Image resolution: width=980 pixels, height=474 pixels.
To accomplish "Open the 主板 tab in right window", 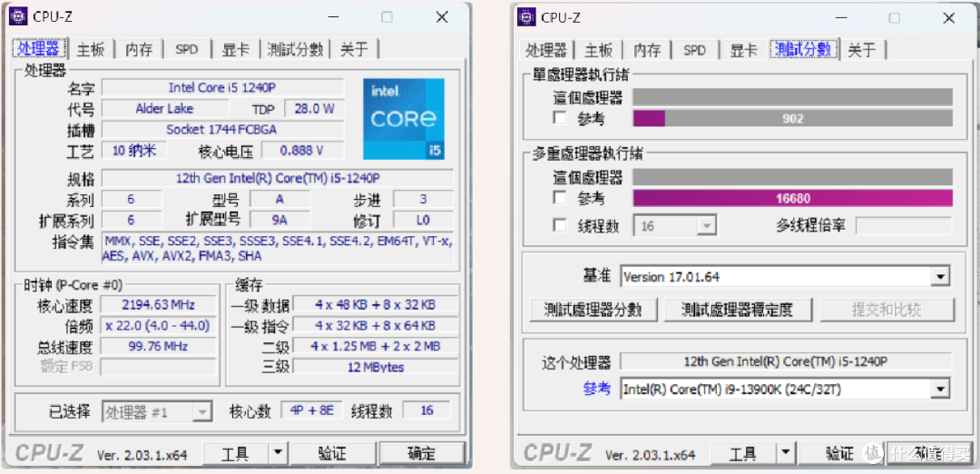I will pos(598,50).
